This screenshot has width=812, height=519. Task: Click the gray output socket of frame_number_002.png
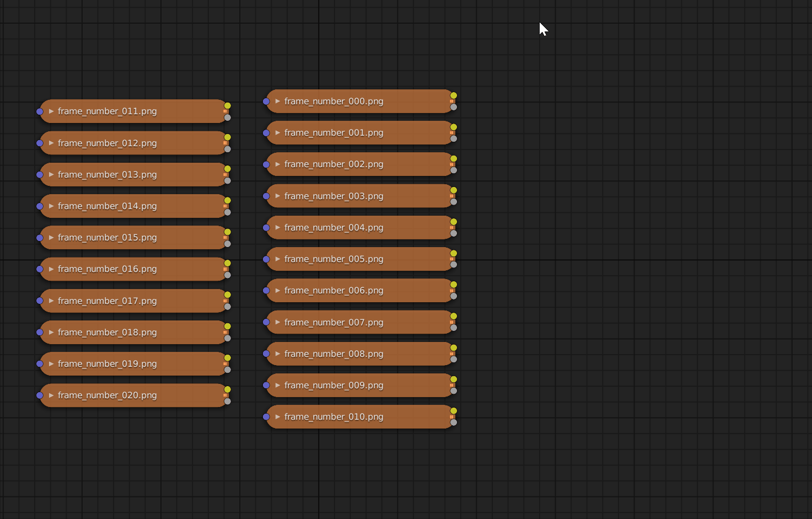point(454,170)
